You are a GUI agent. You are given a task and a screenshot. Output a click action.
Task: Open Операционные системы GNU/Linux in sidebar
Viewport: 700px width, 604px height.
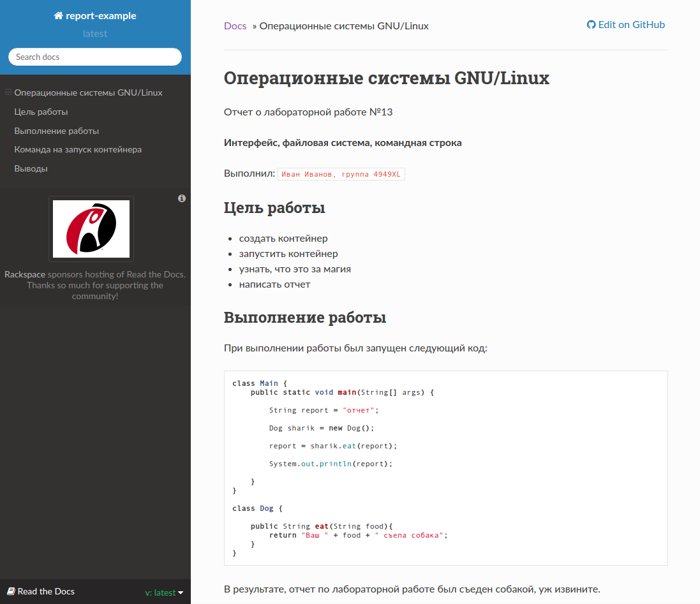click(89, 92)
